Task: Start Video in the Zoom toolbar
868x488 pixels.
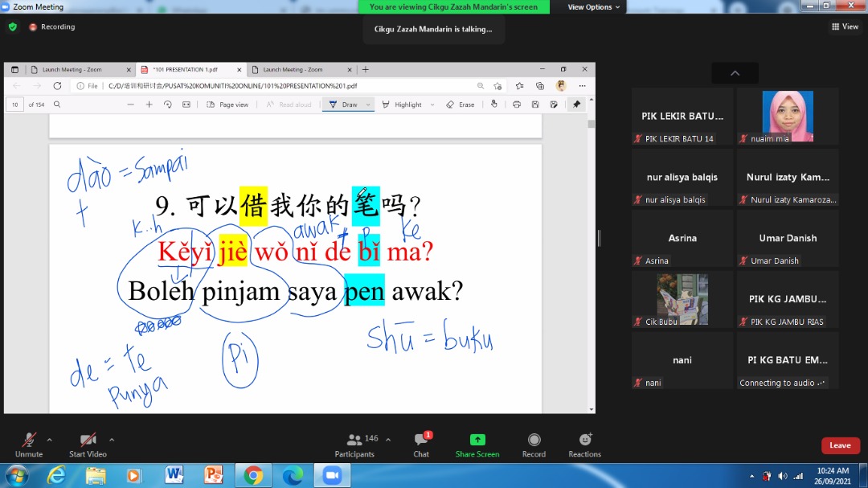Action: pos(88,445)
